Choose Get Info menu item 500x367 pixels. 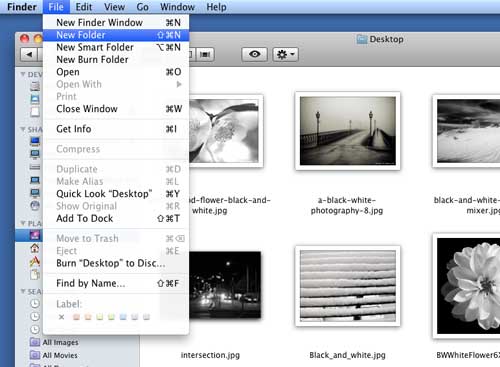click(x=116, y=129)
